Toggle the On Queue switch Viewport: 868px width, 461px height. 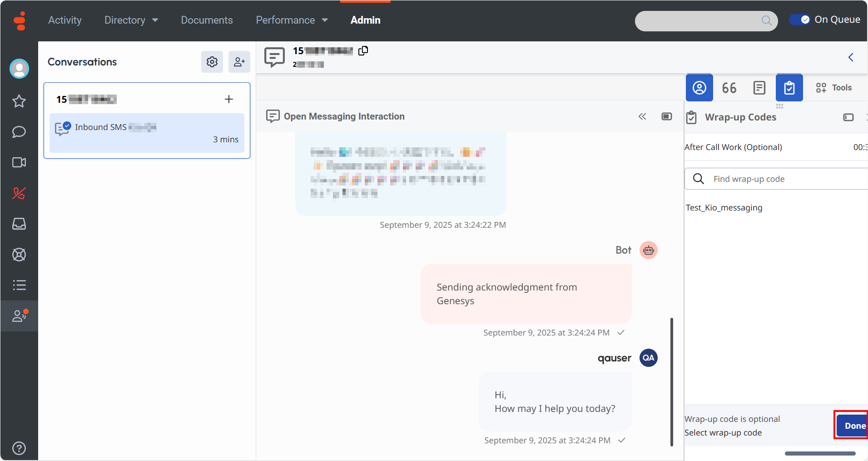(800, 20)
